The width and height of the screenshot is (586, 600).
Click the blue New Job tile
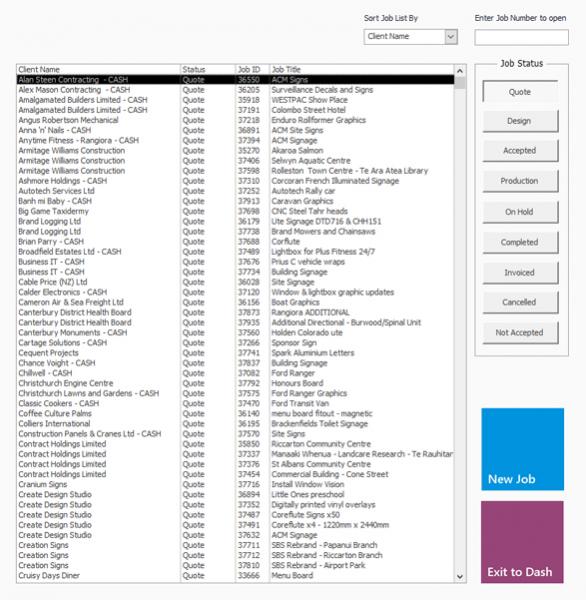tap(522, 449)
